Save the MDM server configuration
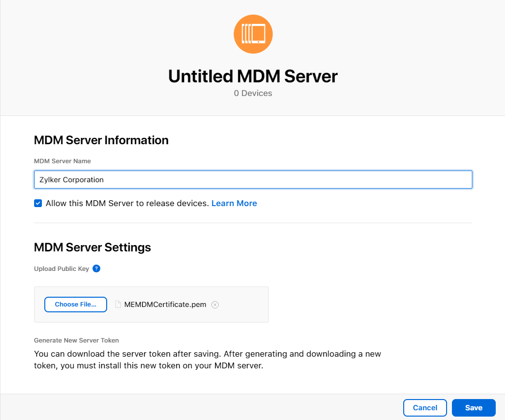The height and width of the screenshot is (420, 505). 473,408
